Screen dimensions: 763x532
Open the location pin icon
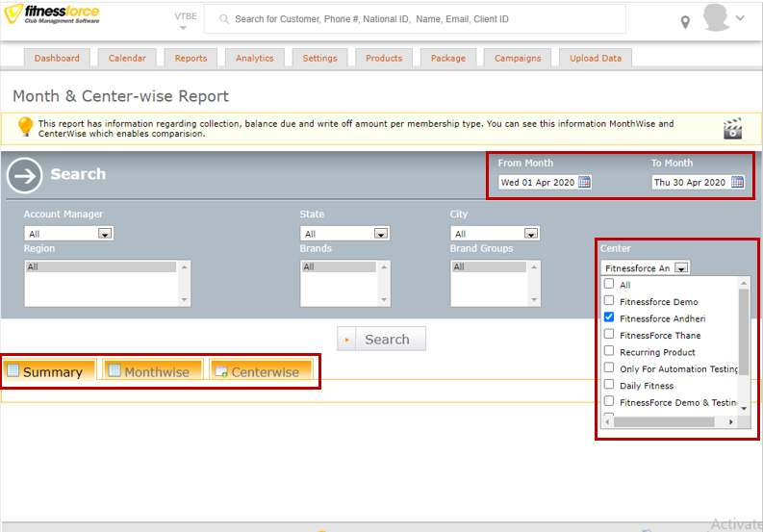[x=685, y=22]
